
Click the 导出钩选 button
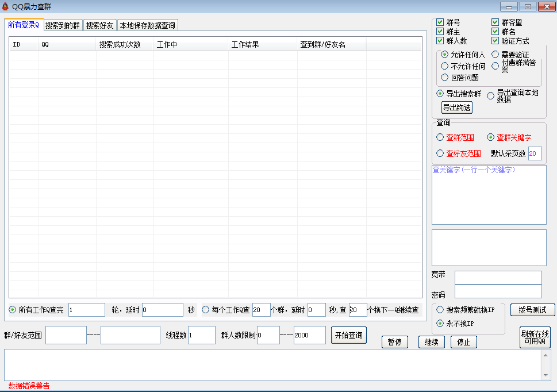click(x=457, y=107)
